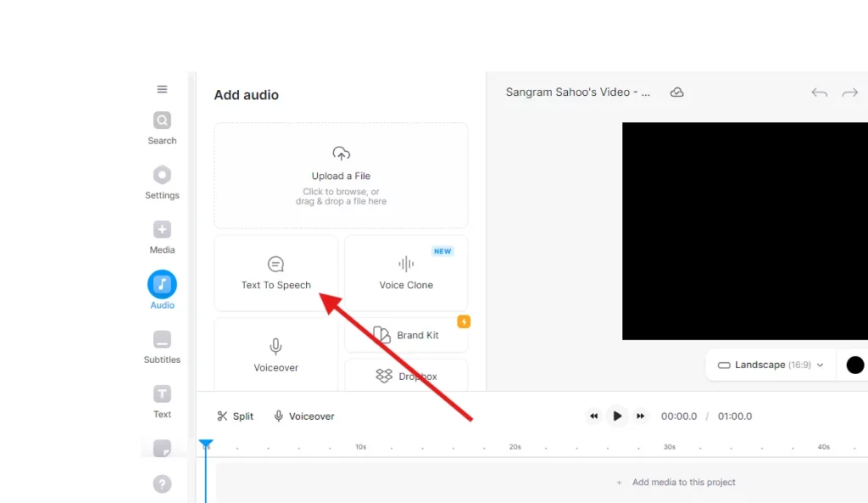Click the 10s mark on the timeline ruler

point(361,446)
